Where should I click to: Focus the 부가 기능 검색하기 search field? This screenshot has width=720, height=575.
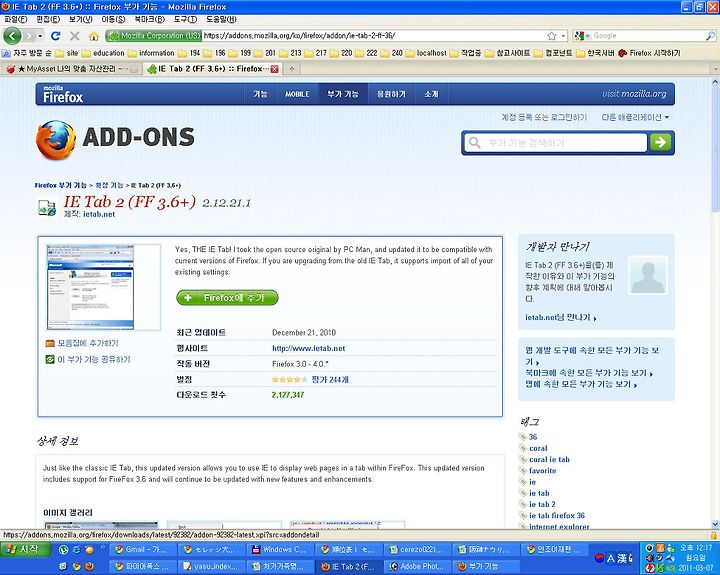click(556, 142)
